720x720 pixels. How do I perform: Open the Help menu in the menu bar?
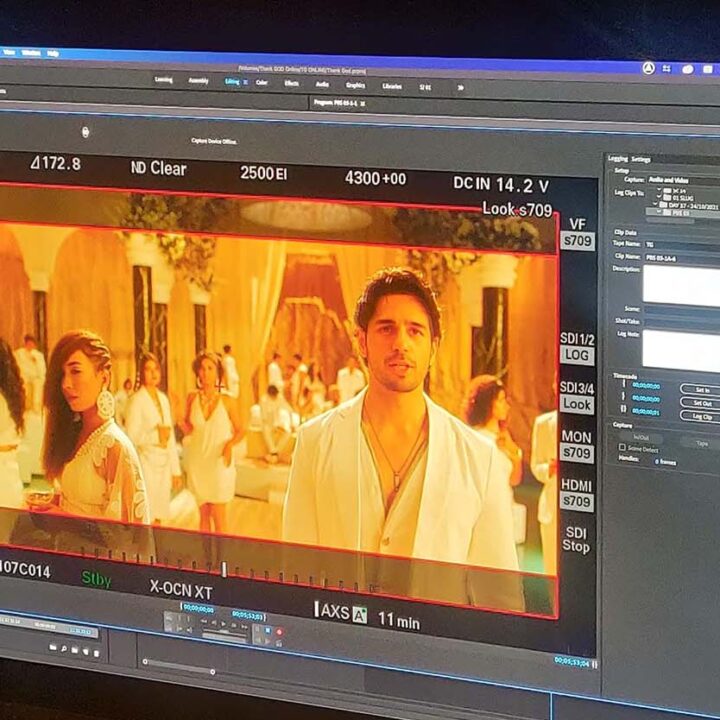[x=52, y=54]
